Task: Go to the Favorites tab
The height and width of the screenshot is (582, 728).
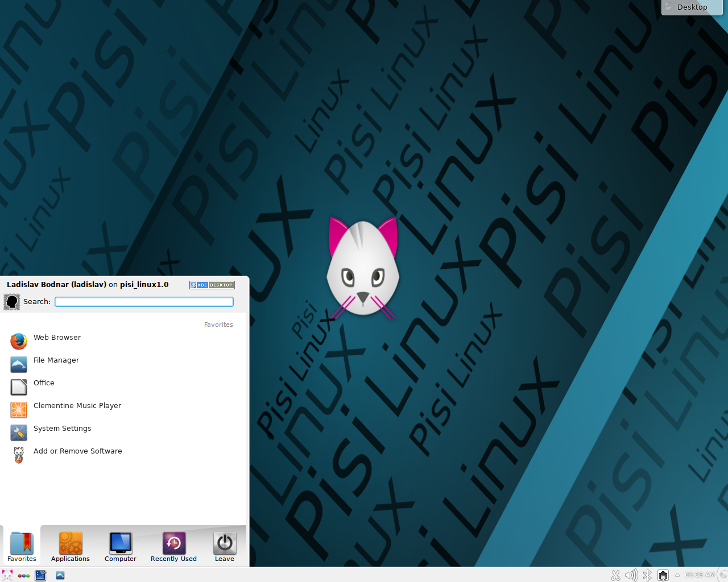Action: tap(22, 547)
